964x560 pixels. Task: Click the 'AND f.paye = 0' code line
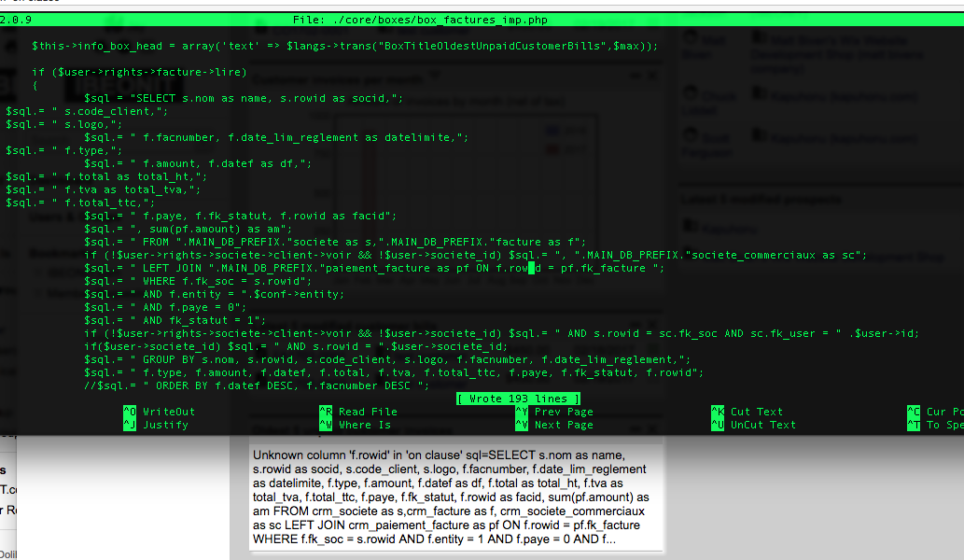pos(165,307)
